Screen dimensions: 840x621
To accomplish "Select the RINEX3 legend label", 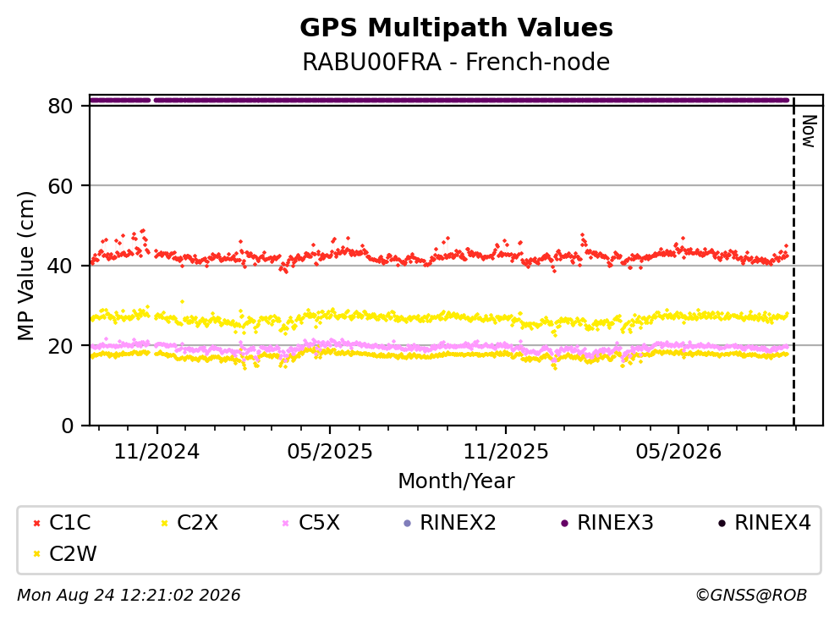I will click(615, 523).
